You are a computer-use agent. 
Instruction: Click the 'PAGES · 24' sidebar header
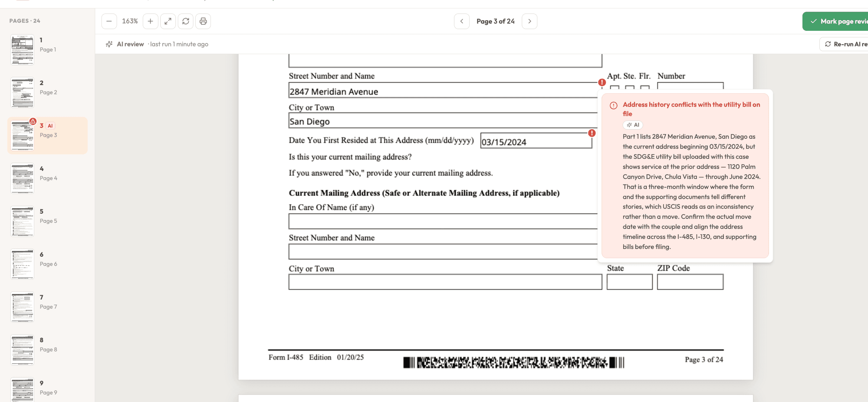[x=25, y=21]
